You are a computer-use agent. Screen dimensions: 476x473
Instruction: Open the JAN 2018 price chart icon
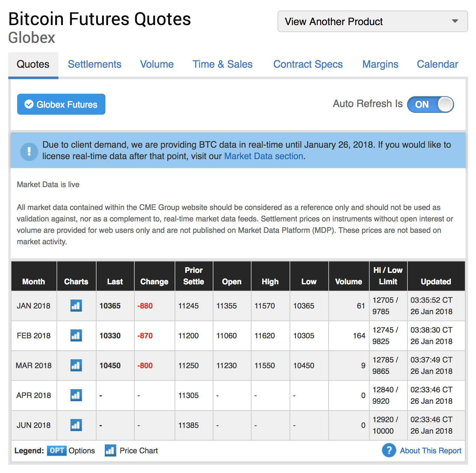pos(76,306)
